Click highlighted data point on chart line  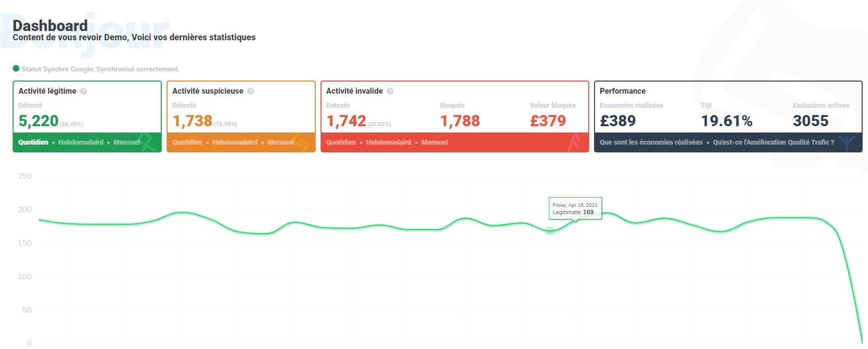pyautogui.click(x=550, y=231)
